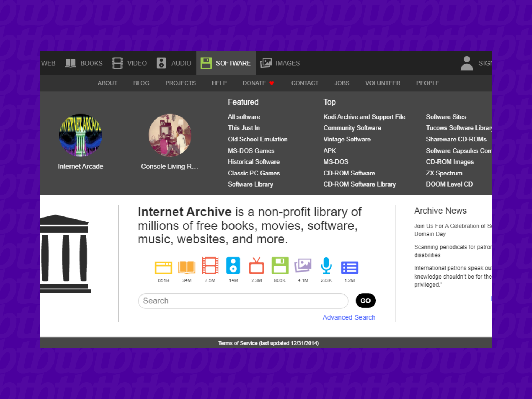Image resolution: width=532 pixels, height=399 pixels.
Task: Open the International patrons speak out news item
Action: click(453, 276)
